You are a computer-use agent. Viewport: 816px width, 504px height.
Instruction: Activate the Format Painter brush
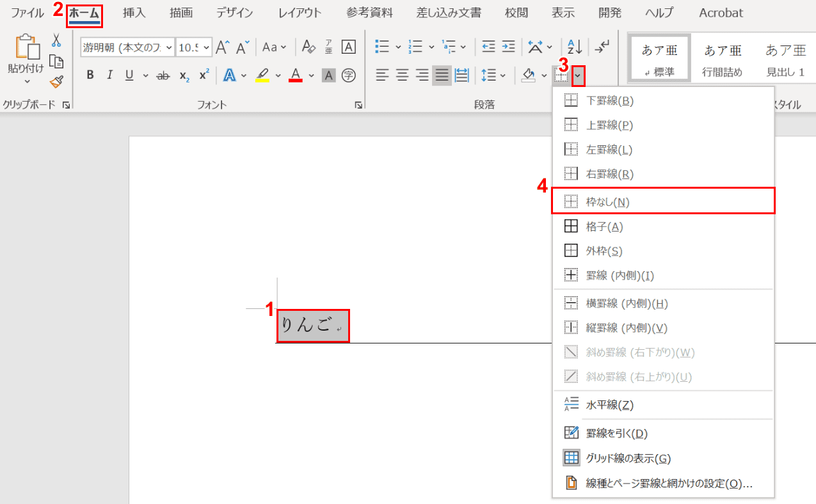pyautogui.click(x=56, y=82)
